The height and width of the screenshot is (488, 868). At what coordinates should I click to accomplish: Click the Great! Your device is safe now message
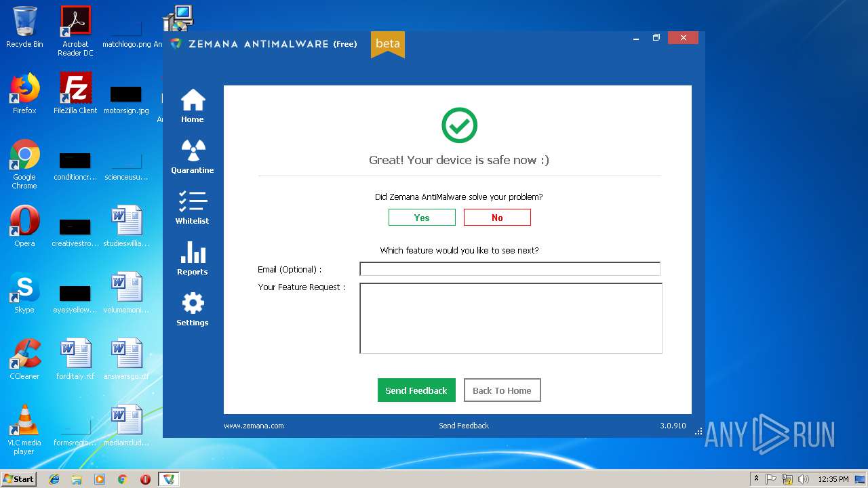coord(459,160)
